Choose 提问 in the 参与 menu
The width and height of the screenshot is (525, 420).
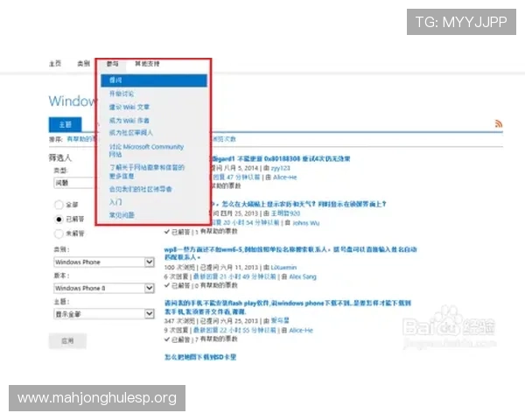154,80
